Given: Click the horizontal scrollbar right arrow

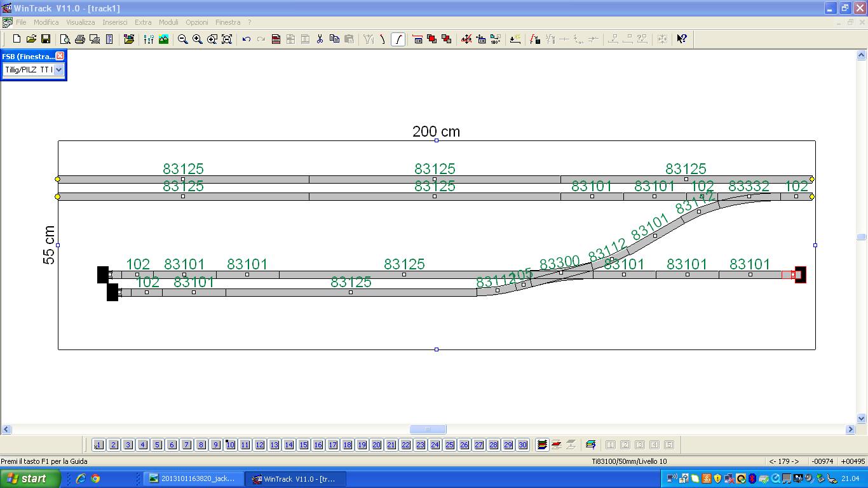Looking at the screenshot, I should click(851, 429).
